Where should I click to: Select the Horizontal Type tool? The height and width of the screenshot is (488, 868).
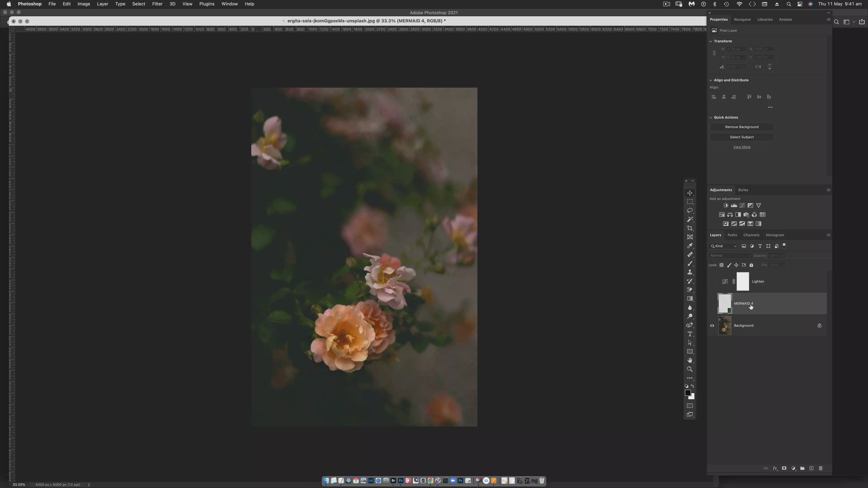pyautogui.click(x=690, y=334)
